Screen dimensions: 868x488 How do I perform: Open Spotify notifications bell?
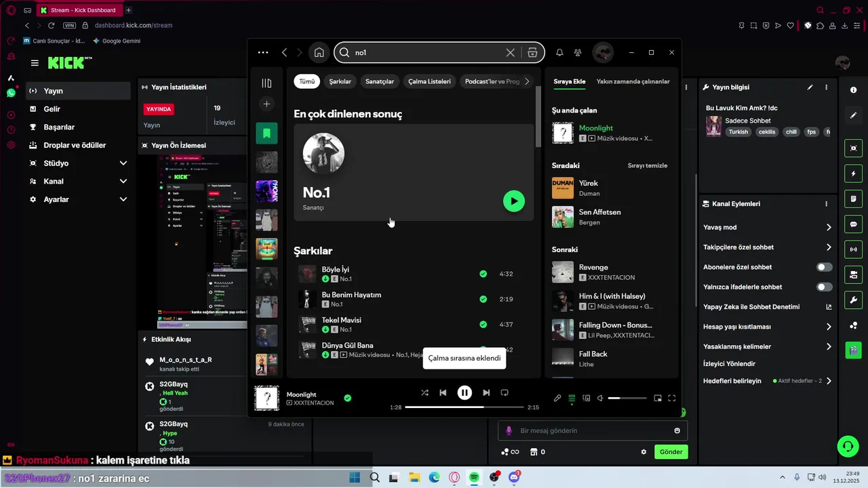[559, 52]
